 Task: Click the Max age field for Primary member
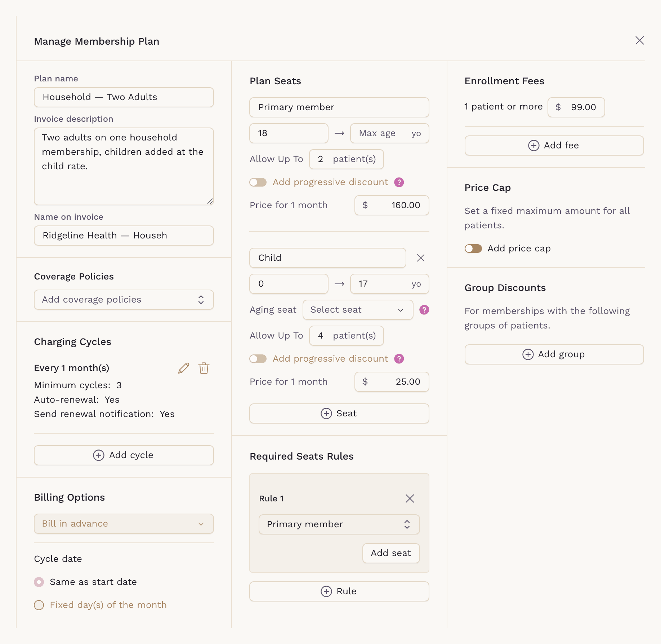(389, 133)
